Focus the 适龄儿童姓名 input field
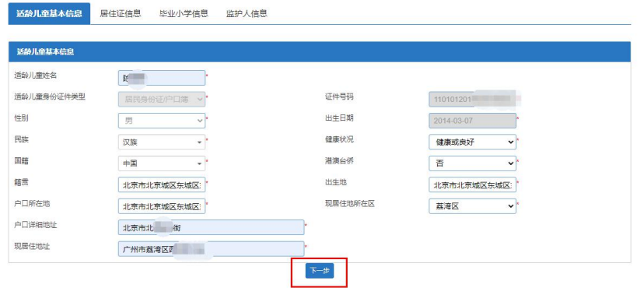The width and height of the screenshot is (644, 288). pos(162,78)
